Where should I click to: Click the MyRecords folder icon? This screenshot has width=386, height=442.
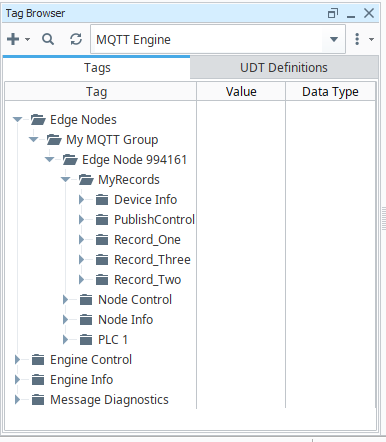point(86,179)
